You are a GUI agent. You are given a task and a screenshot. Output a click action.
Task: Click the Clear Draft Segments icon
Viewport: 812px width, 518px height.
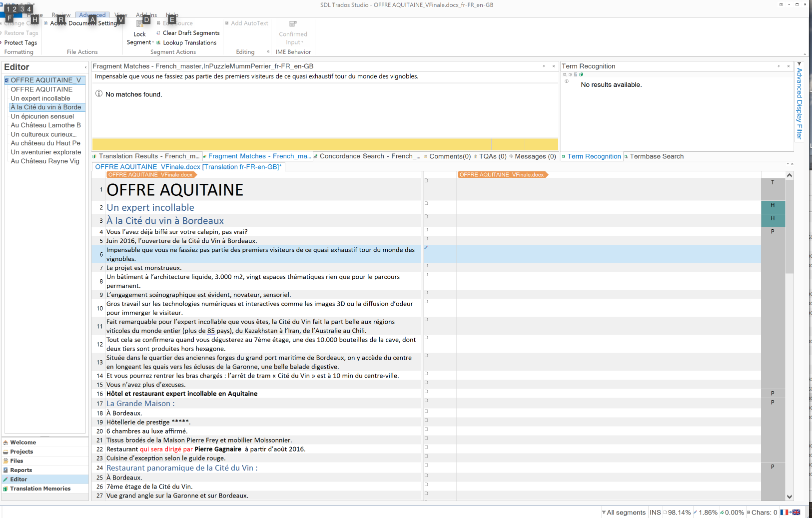click(158, 33)
